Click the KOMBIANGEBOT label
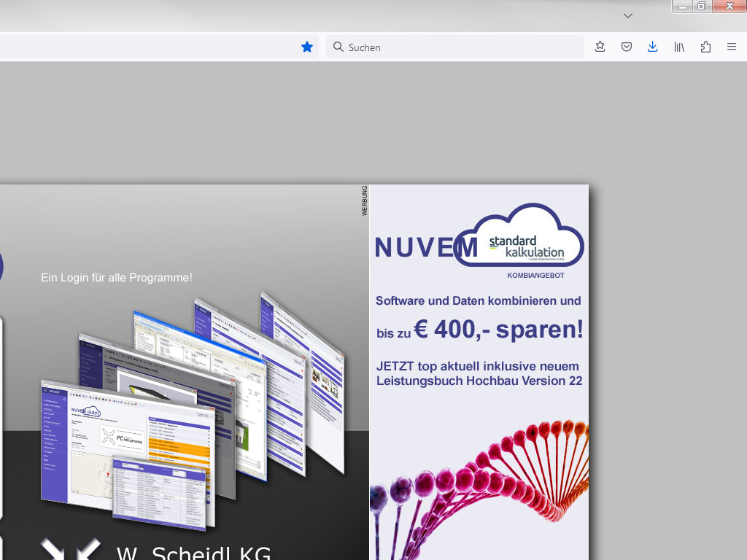Image resolution: width=747 pixels, height=560 pixels. (535, 275)
